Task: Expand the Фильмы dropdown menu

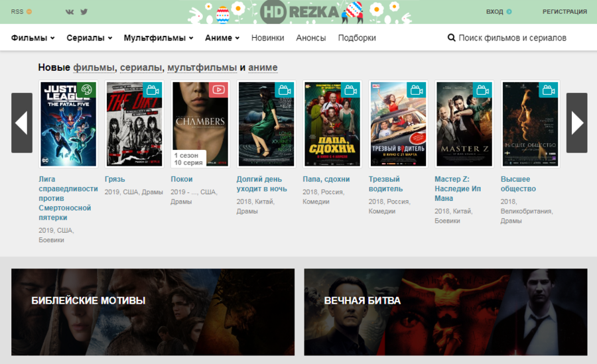Action: (33, 38)
